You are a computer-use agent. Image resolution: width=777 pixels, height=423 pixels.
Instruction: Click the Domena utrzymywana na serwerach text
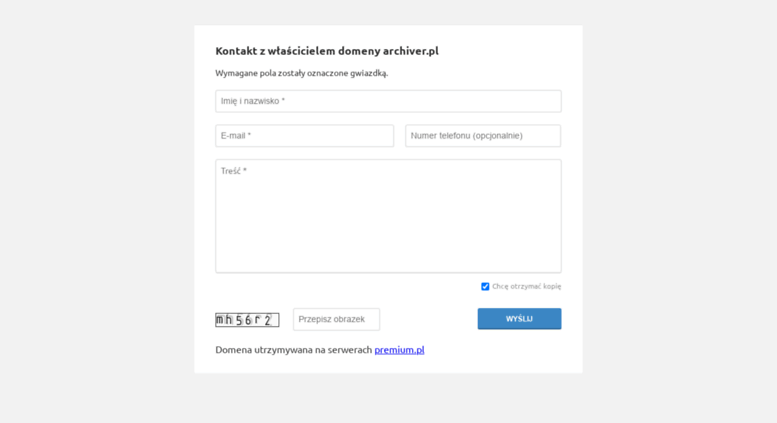coord(293,350)
